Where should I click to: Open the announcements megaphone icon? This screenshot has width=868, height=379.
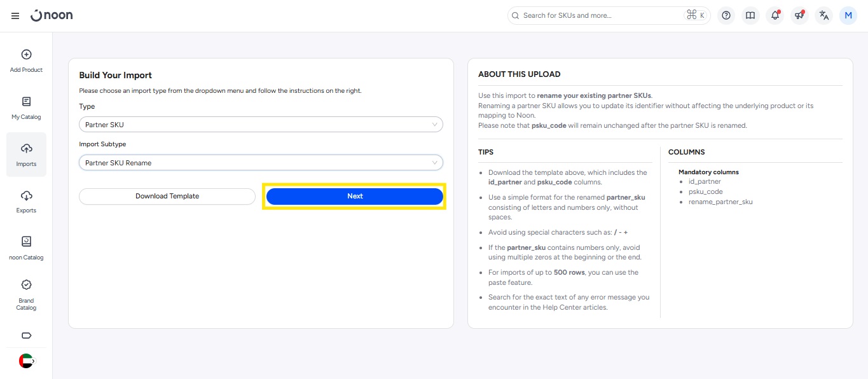click(799, 16)
